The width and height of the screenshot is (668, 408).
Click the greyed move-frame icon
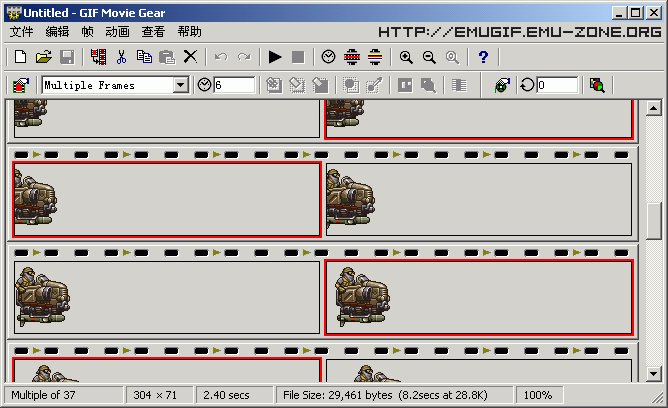click(428, 85)
